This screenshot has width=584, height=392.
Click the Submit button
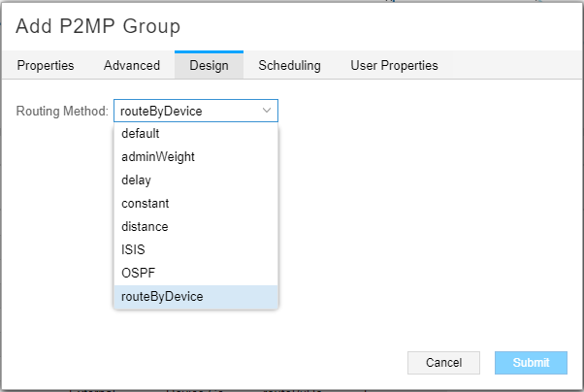click(531, 363)
